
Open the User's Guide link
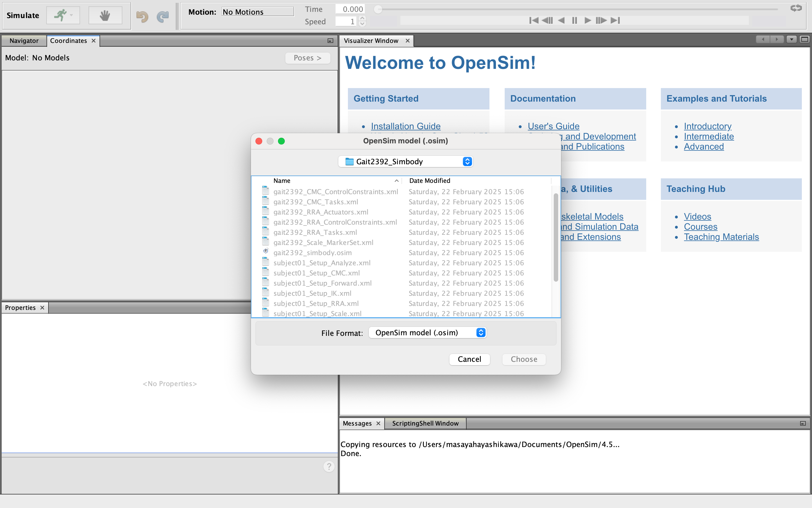[553, 126]
